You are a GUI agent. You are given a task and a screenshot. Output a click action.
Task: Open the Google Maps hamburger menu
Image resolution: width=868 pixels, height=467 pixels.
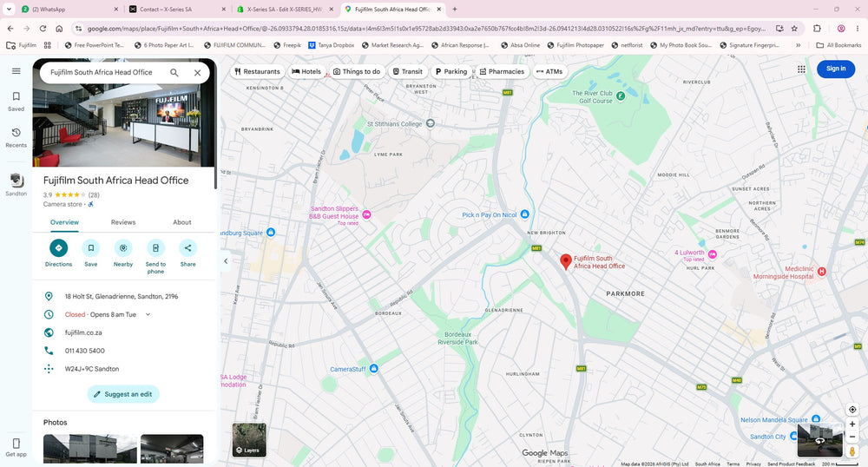click(x=16, y=71)
